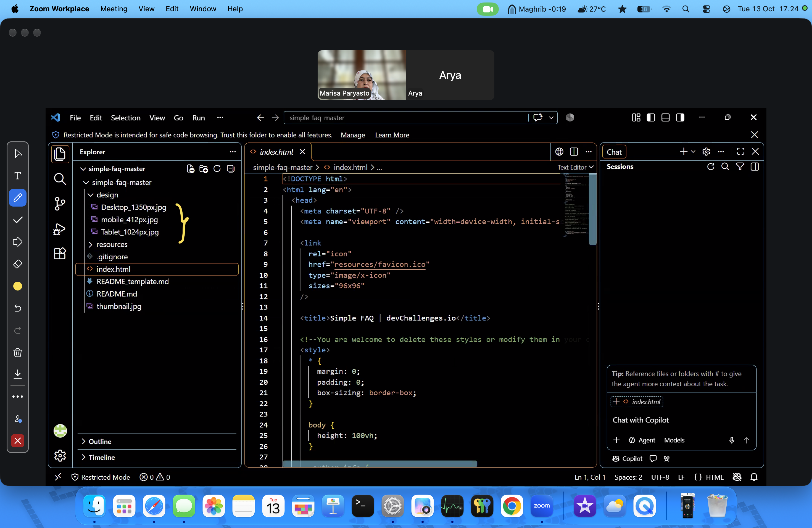
Task: Select the Zoom annotation eraser tool
Action: tap(18, 264)
